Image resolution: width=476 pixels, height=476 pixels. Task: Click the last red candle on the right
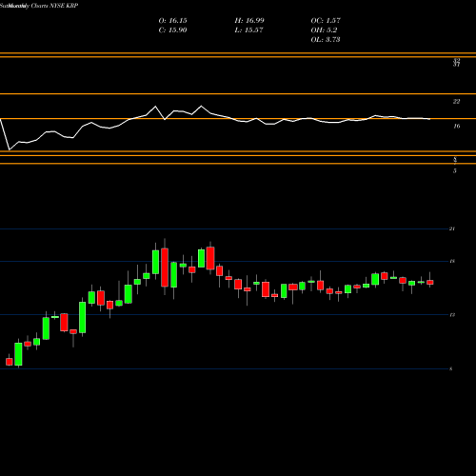(x=430, y=282)
